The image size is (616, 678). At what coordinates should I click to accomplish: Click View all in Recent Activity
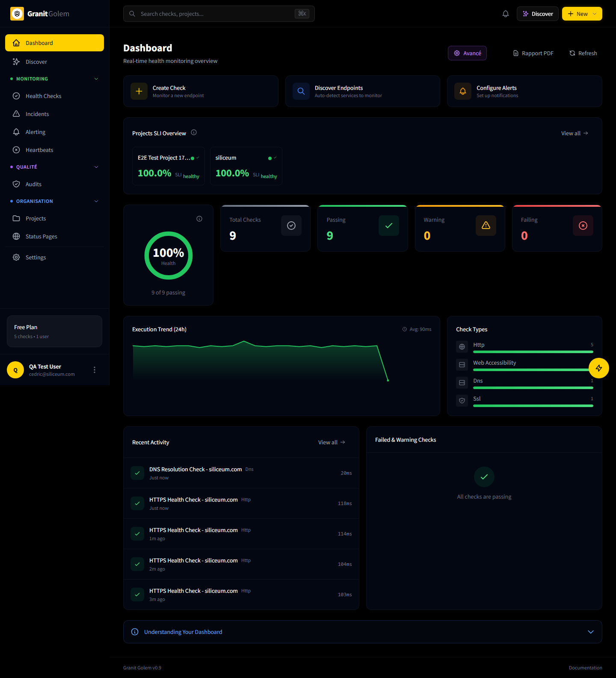pyautogui.click(x=332, y=442)
